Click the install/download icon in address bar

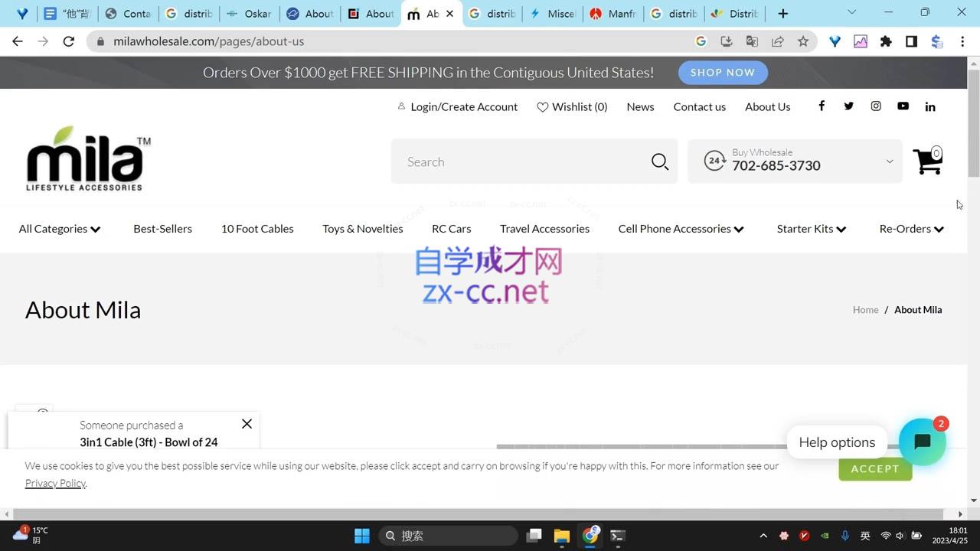click(x=727, y=41)
